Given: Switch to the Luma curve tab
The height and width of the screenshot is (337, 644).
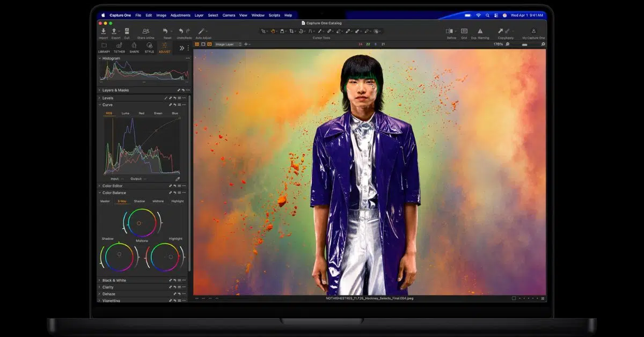Looking at the screenshot, I should (125, 113).
